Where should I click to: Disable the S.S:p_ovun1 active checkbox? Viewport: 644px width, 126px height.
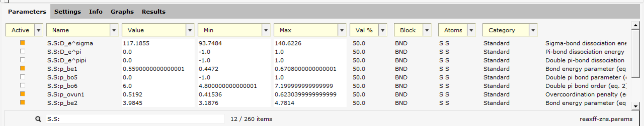coord(22,94)
